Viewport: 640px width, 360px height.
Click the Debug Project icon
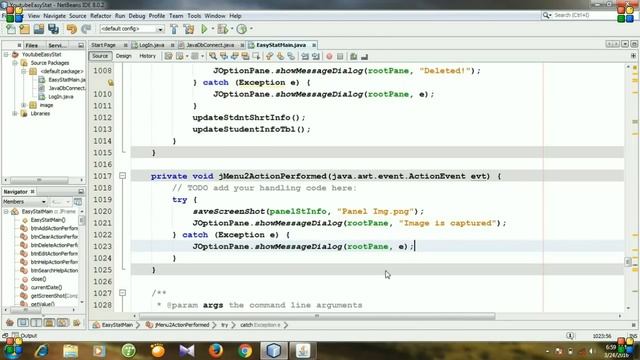[x=222, y=29]
